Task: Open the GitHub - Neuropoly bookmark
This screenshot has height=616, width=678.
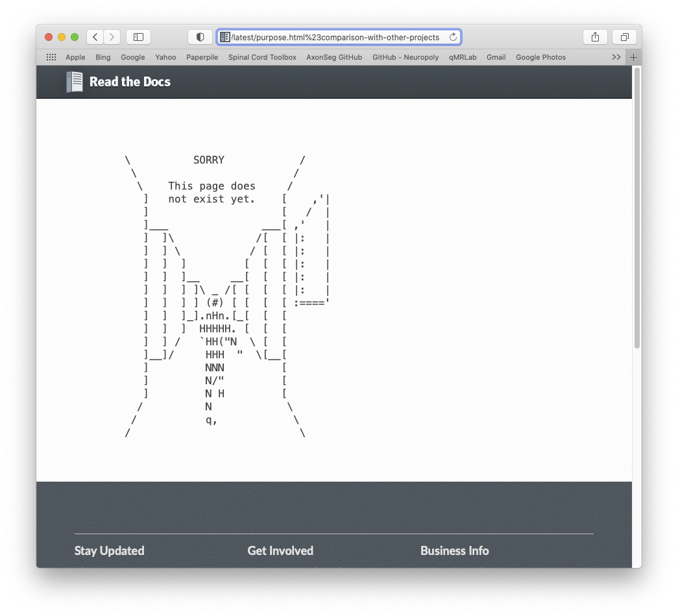Action: [405, 57]
